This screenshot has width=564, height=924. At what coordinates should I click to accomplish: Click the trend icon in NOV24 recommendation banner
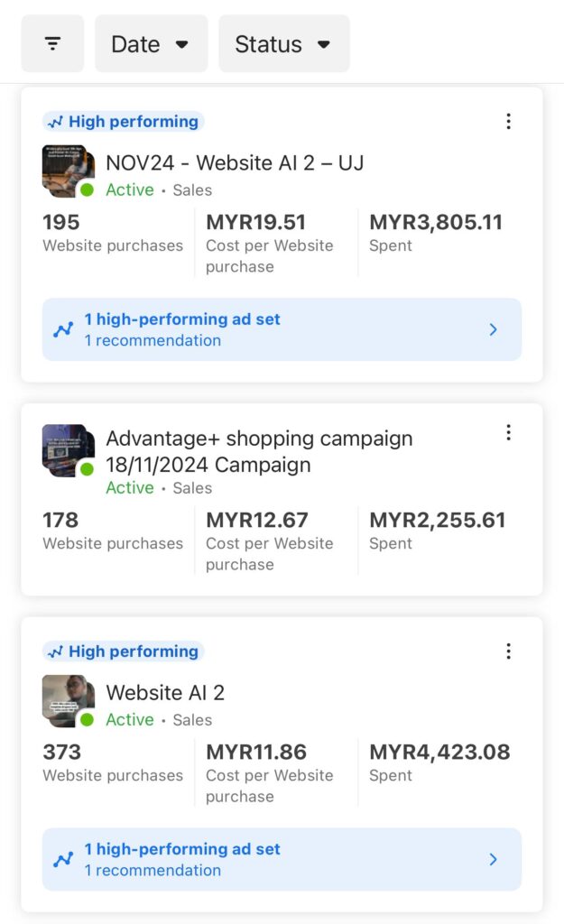[63, 329]
